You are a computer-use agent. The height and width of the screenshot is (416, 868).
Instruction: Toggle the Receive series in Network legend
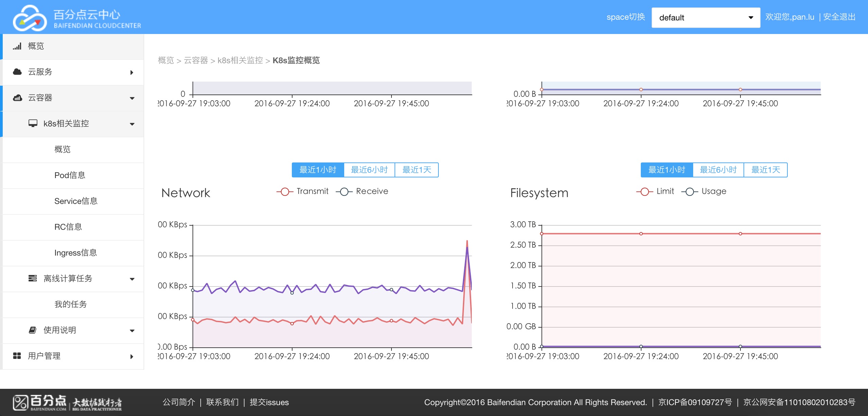362,191
